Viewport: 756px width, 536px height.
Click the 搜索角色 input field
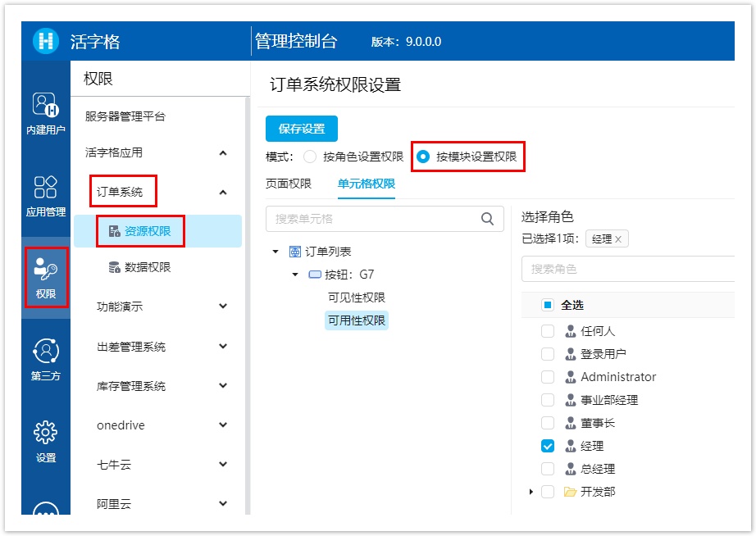[627, 269]
